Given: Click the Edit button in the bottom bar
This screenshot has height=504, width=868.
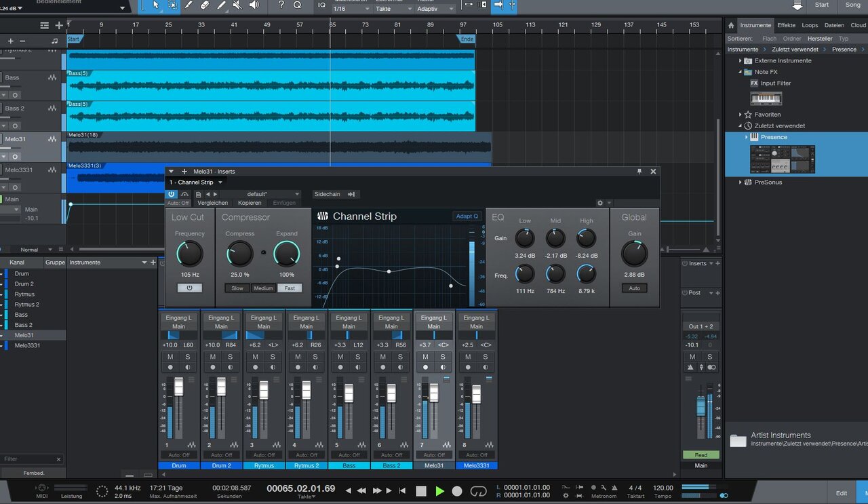Looking at the screenshot, I should pyautogui.click(x=842, y=493).
